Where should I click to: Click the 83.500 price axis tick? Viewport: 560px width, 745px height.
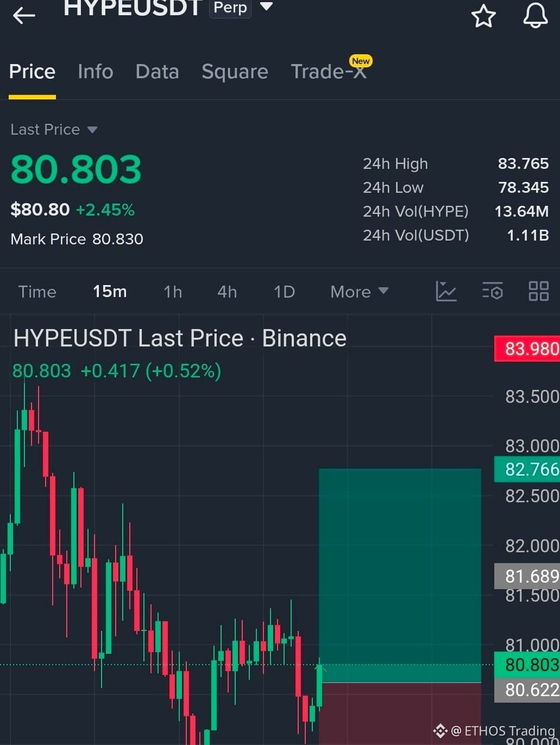coord(532,396)
